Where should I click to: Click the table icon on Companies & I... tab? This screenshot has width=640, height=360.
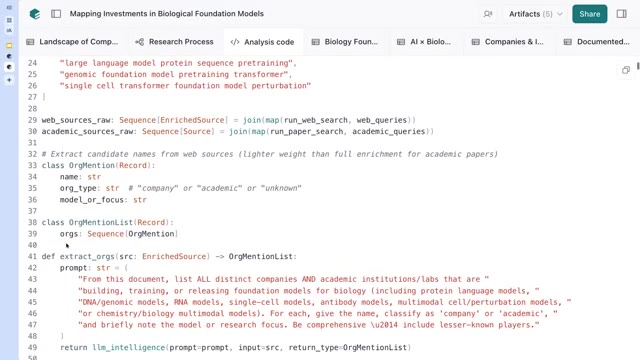pyautogui.click(x=476, y=42)
